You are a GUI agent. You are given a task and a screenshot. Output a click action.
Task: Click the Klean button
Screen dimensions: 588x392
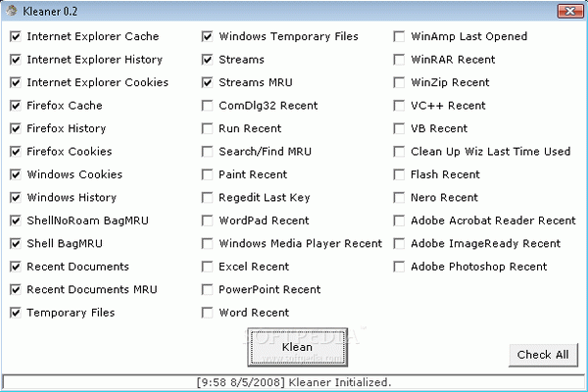point(297,347)
